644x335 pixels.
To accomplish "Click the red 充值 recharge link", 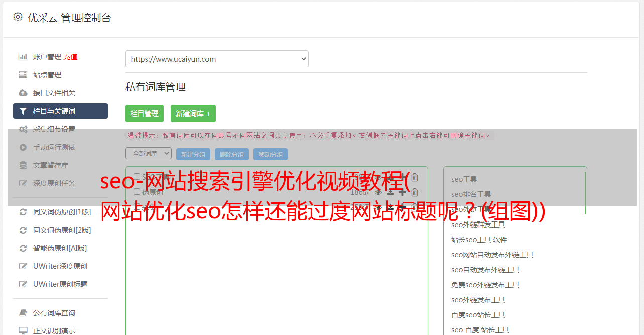I will click(70, 57).
